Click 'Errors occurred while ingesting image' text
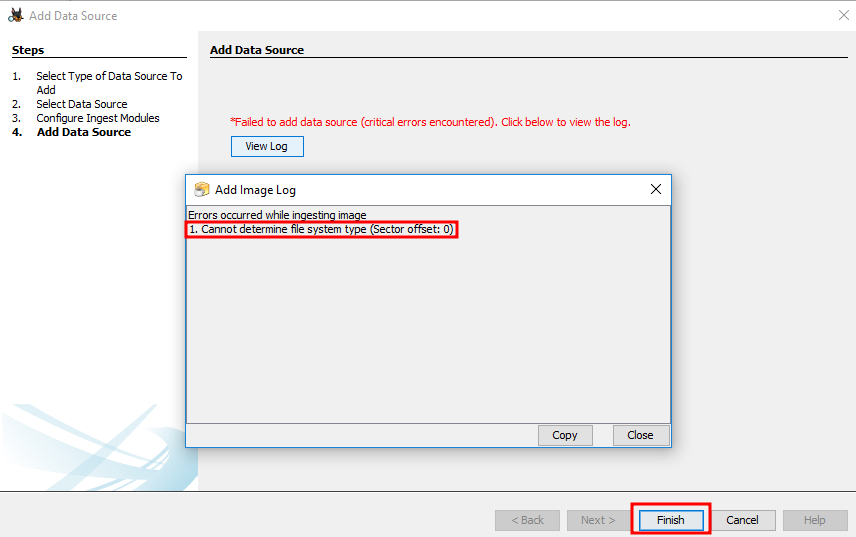This screenshot has width=856, height=537. pos(277,215)
